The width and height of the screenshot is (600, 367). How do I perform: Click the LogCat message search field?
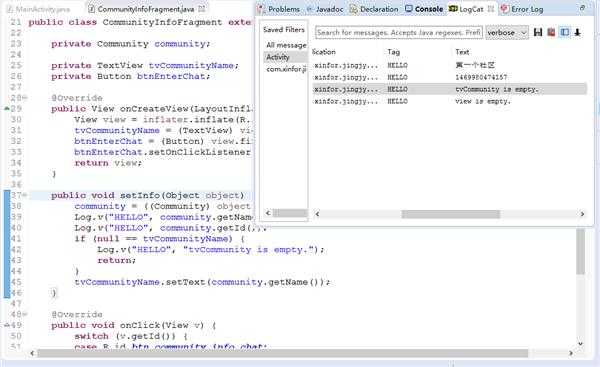(x=399, y=33)
